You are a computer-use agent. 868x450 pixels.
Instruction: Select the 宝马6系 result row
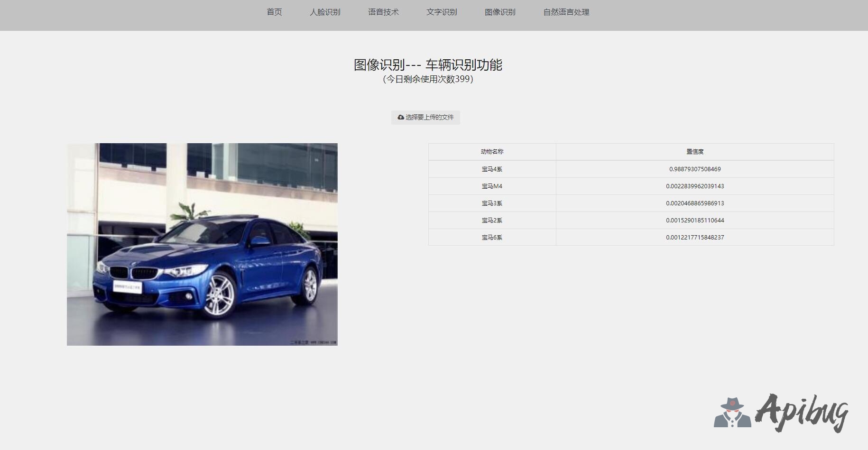click(x=492, y=238)
